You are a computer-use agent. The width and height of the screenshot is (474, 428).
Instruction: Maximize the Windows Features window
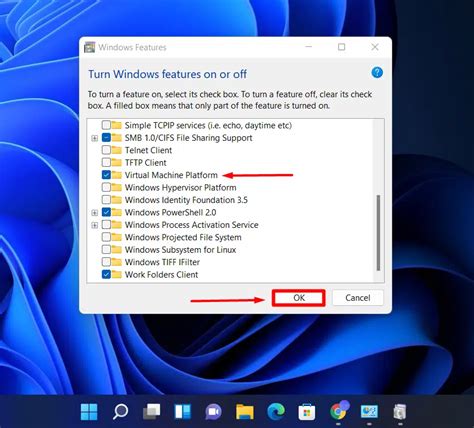point(342,47)
